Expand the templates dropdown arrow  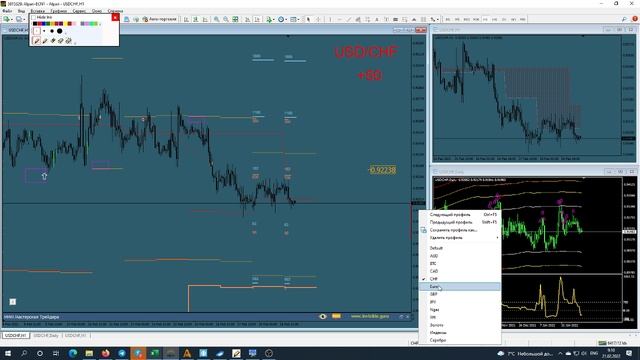[298, 20]
